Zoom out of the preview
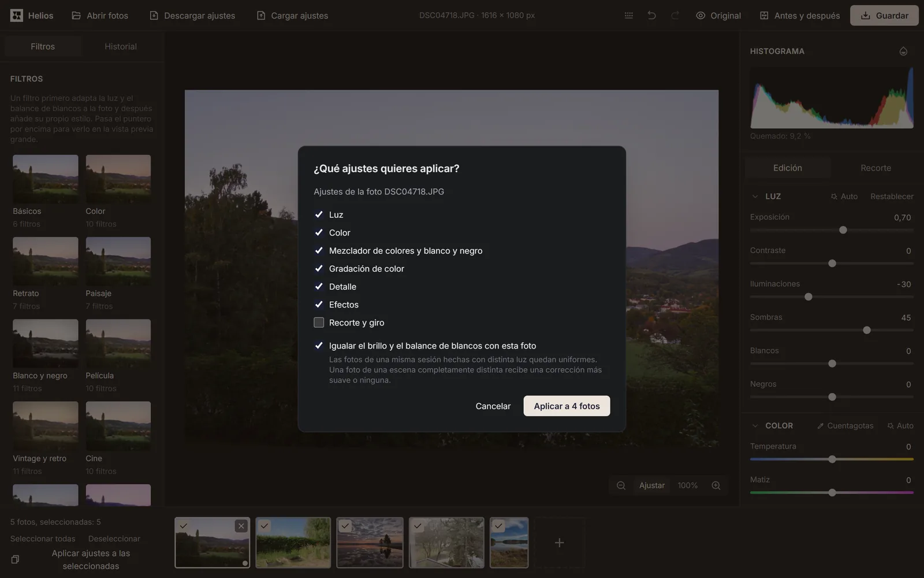Image resolution: width=924 pixels, height=578 pixels. pyautogui.click(x=621, y=486)
